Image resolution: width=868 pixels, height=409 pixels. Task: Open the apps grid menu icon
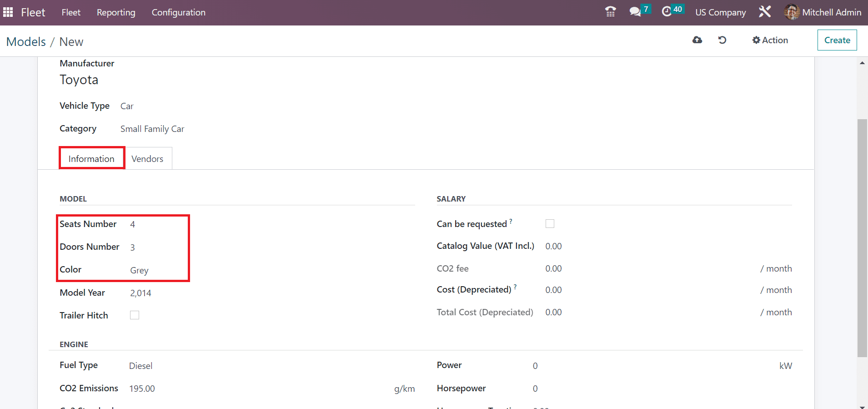(8, 12)
